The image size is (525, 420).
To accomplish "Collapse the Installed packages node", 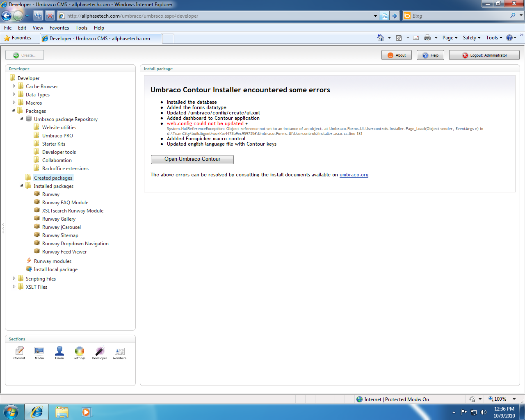I will click(x=22, y=185).
